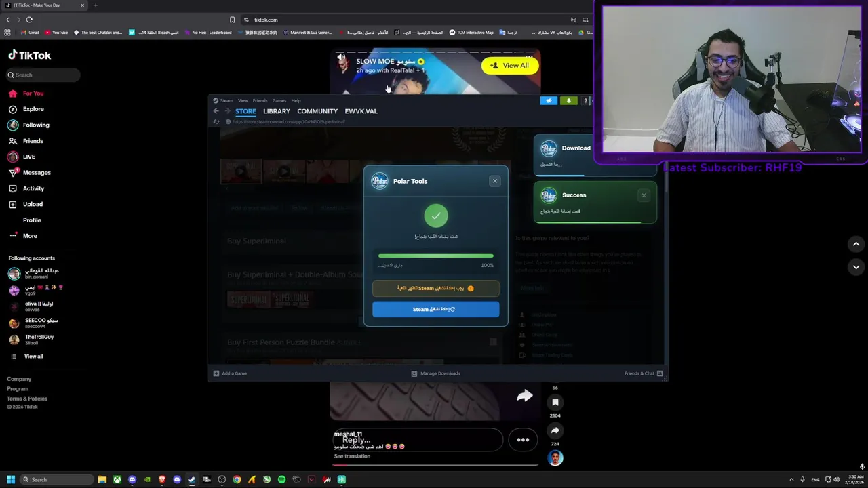Click Add a Game in Steam
868x488 pixels.
[x=230, y=373]
